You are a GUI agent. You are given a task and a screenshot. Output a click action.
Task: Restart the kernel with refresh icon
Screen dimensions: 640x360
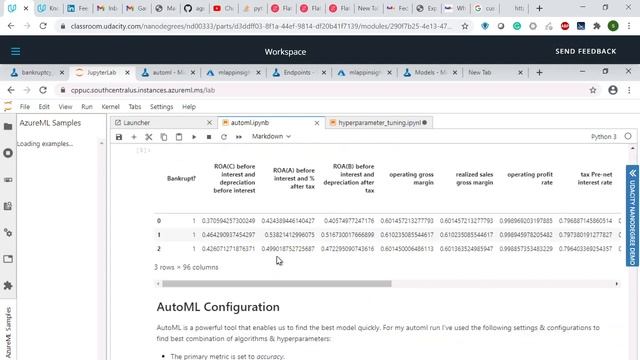[x=224, y=137]
